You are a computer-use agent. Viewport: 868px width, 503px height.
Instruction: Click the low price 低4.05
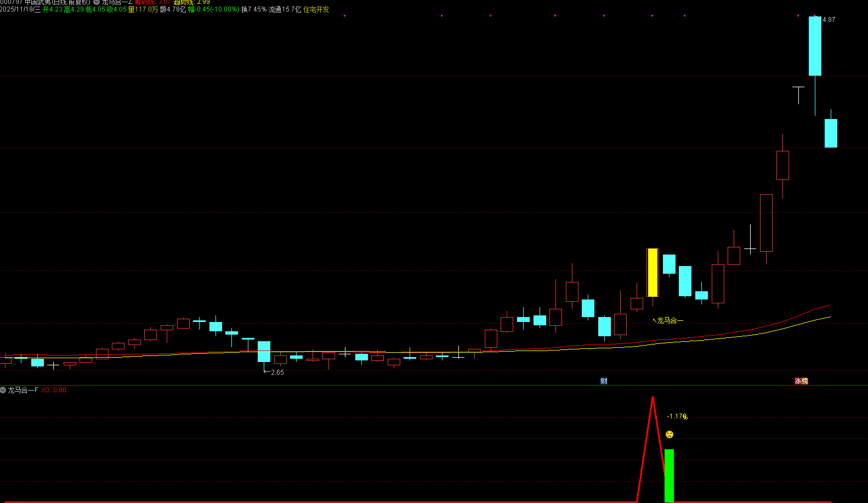coord(95,9)
